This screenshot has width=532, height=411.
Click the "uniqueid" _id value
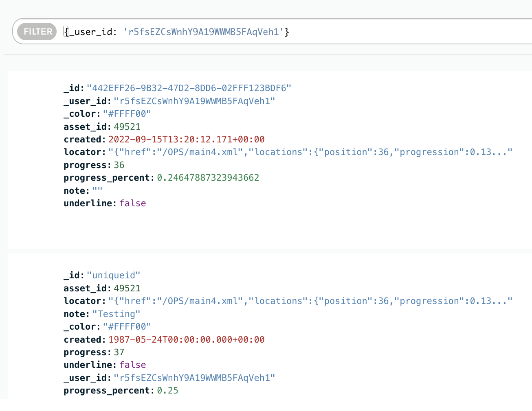(x=113, y=275)
